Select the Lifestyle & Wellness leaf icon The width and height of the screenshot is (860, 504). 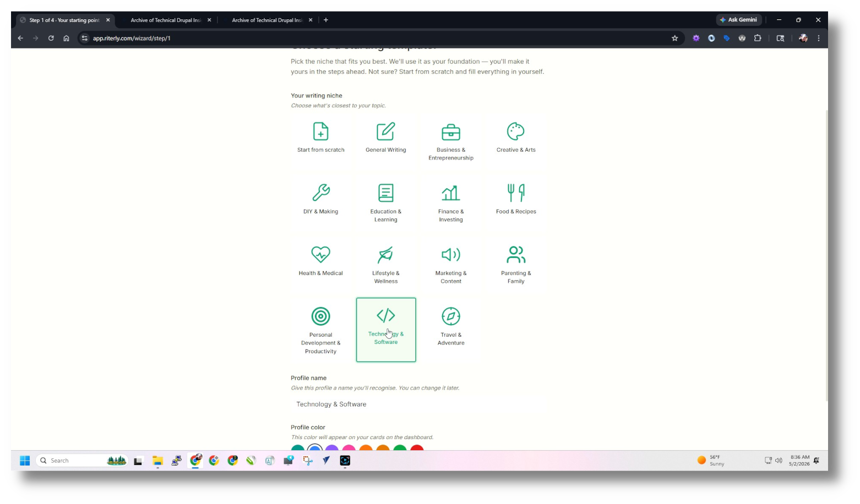tap(386, 255)
